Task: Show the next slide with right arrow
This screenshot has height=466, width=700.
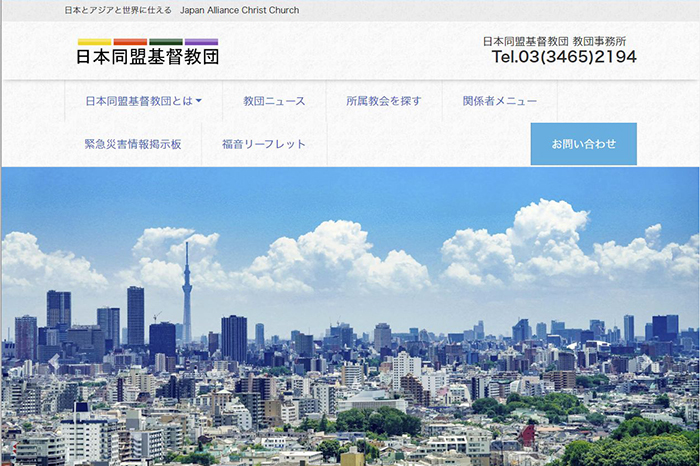Action: click(646, 362)
